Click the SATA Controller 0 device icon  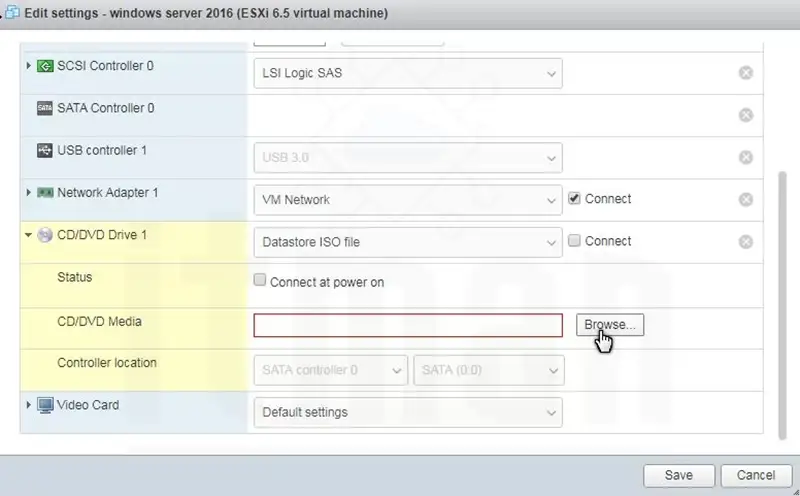point(45,108)
